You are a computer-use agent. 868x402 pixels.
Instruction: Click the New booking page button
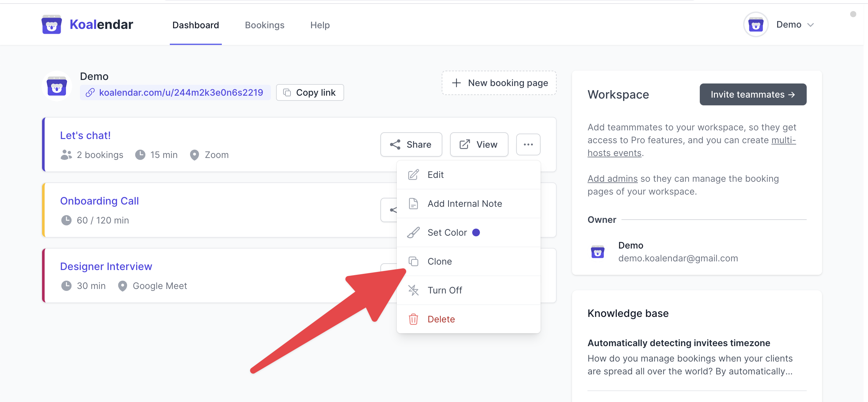point(499,83)
